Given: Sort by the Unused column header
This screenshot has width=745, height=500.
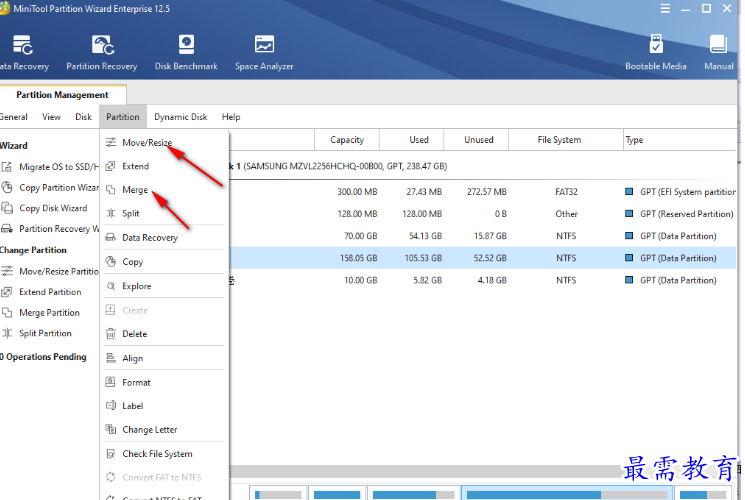Looking at the screenshot, I should (478, 140).
